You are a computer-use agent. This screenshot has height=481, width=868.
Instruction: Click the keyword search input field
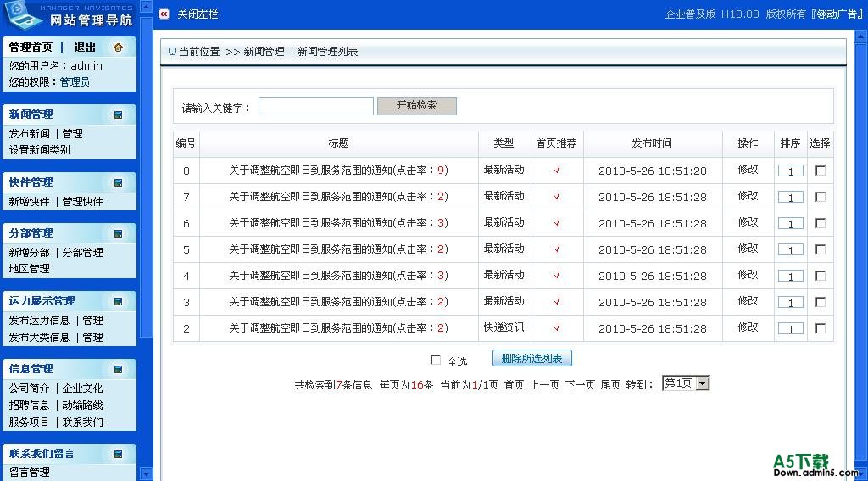[315, 106]
